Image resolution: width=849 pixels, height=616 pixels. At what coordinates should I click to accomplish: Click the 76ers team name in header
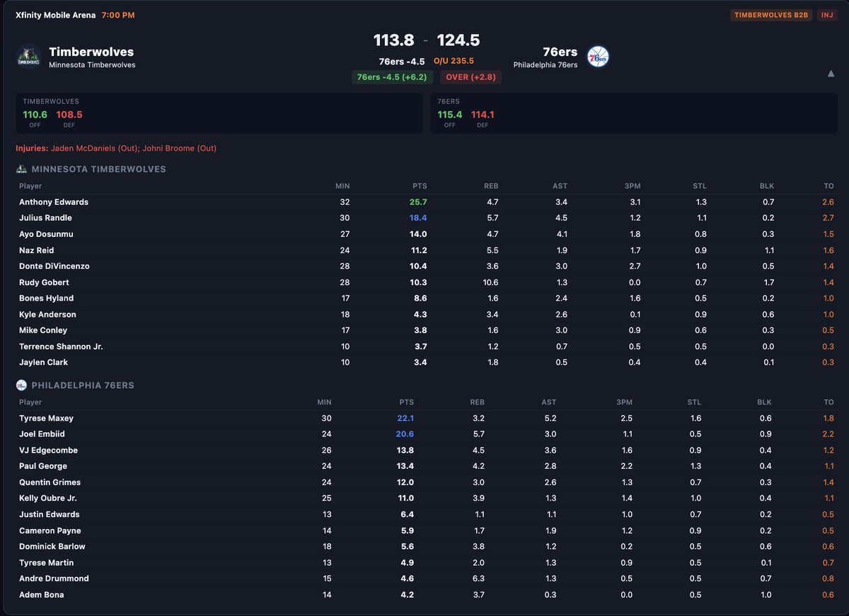[560, 52]
